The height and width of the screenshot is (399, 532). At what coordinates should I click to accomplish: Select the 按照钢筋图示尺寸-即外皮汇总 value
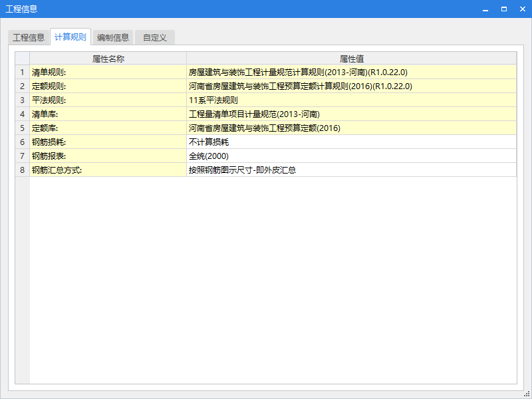click(x=352, y=170)
